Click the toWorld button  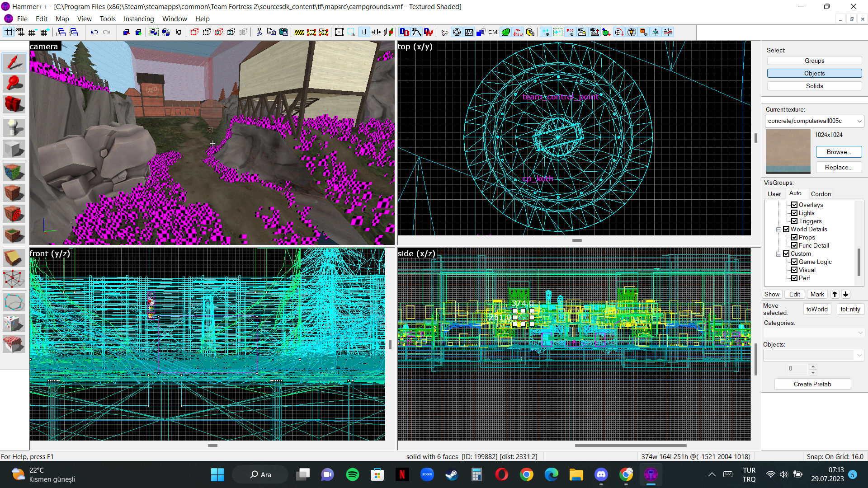[x=816, y=309]
